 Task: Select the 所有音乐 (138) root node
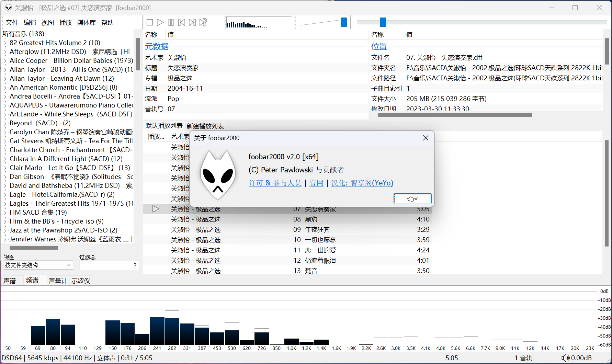tap(23, 34)
